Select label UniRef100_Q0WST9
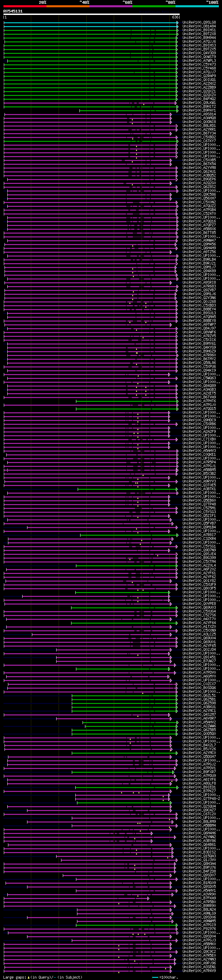222x980 pixels. pos(199,57)
